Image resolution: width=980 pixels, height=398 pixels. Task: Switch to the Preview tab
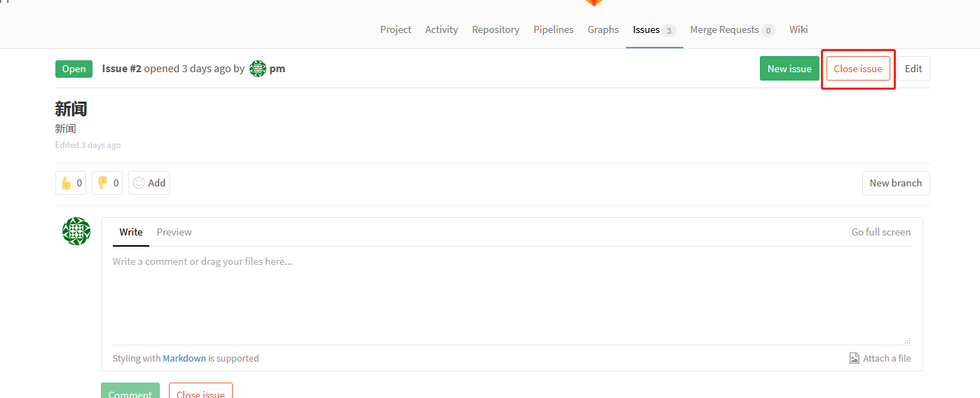coord(174,232)
